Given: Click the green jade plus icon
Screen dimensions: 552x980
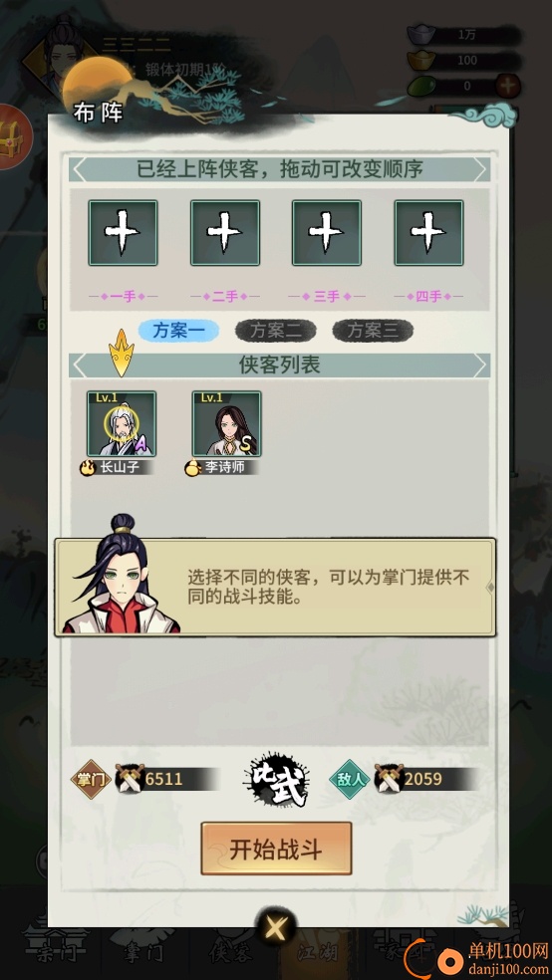Looking at the screenshot, I should [508, 87].
